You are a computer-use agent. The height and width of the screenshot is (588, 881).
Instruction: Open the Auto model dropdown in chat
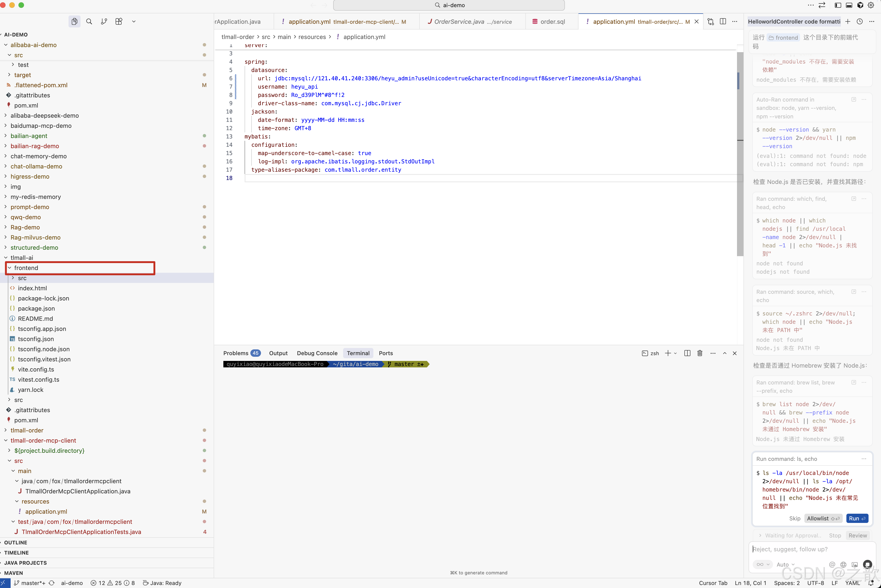785,564
